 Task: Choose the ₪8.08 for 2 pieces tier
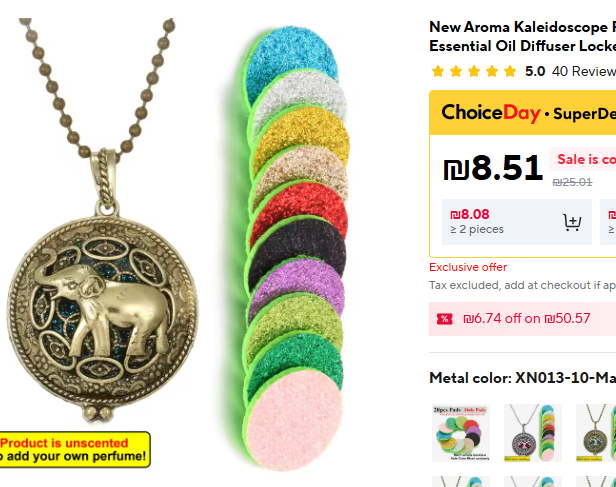click(x=517, y=222)
